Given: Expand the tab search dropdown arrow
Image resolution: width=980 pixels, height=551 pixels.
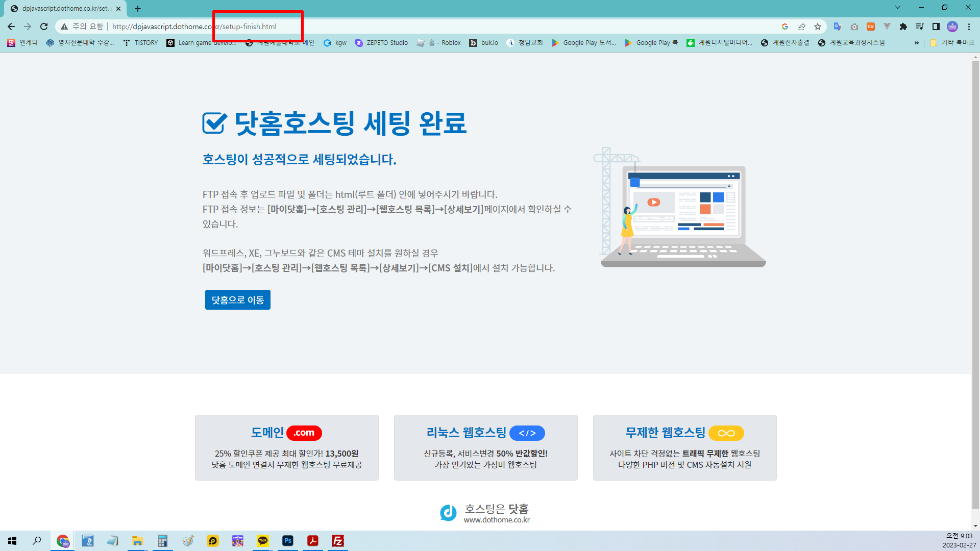Looking at the screenshot, I should click(897, 8).
